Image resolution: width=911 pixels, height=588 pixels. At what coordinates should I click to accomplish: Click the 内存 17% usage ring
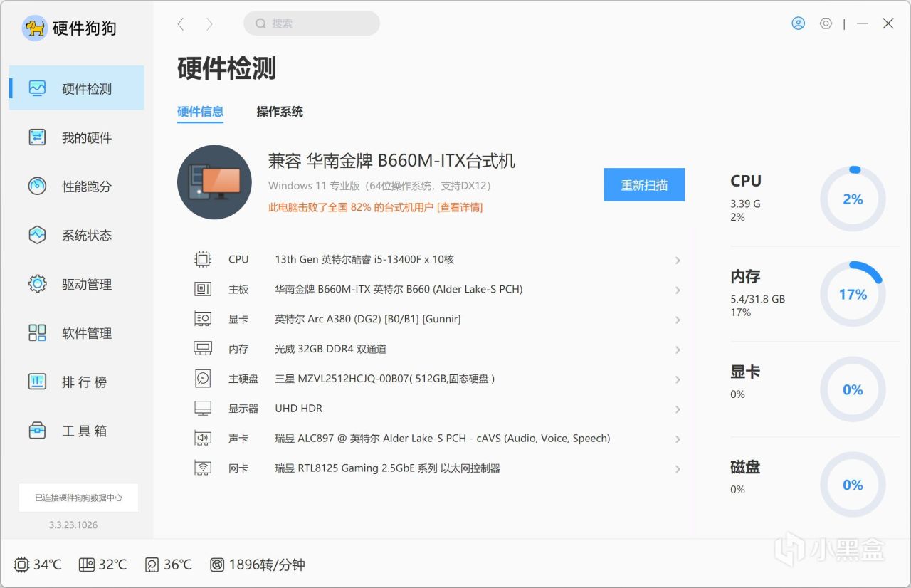pos(853,294)
